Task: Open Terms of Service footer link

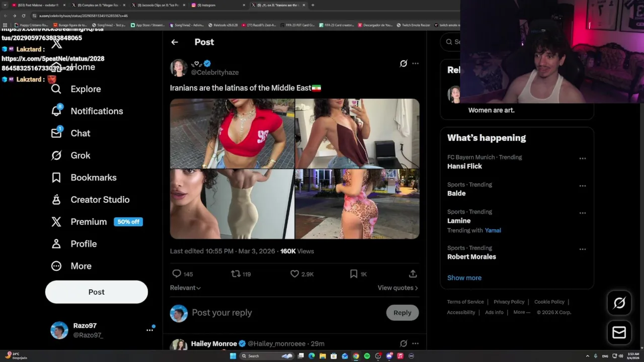Action: pos(465,302)
